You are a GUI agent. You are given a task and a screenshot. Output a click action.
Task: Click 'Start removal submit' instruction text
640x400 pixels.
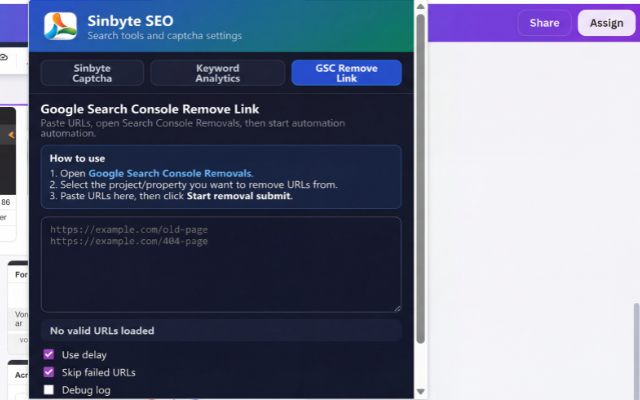[239, 196]
